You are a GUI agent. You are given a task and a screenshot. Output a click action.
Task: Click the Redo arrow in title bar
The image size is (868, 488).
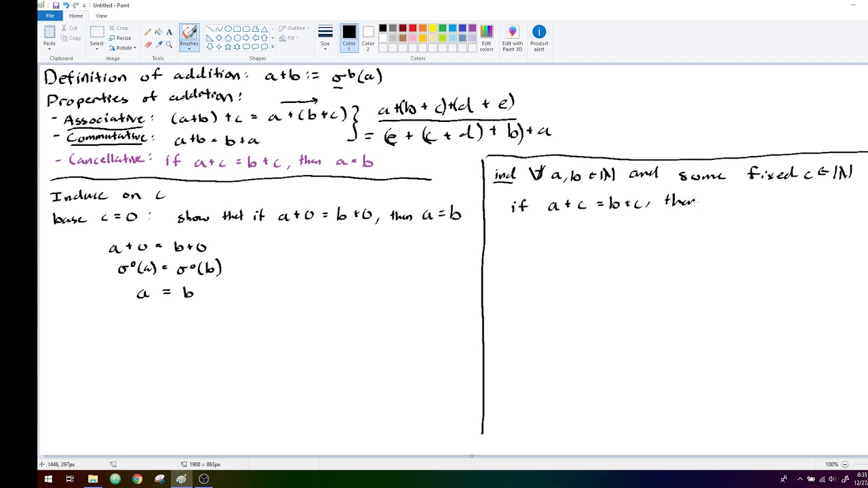point(75,5)
